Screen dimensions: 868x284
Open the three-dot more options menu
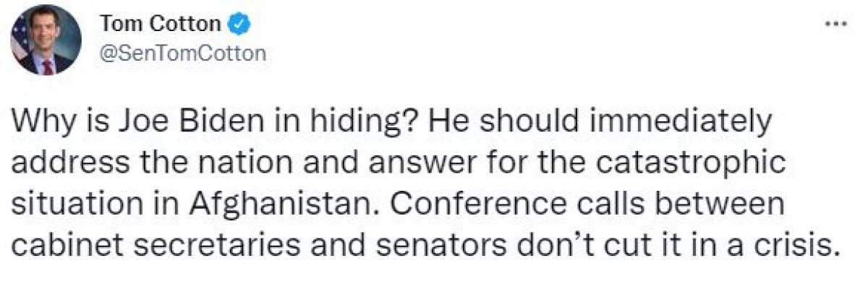(836, 25)
